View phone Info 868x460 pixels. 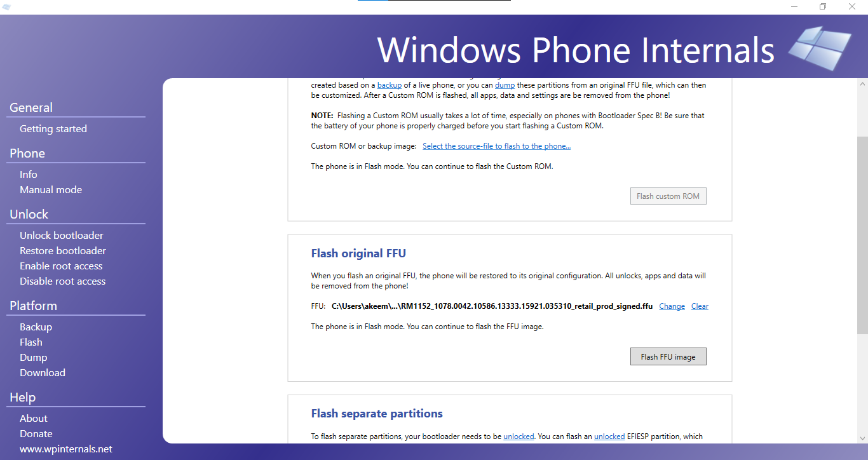(x=28, y=174)
